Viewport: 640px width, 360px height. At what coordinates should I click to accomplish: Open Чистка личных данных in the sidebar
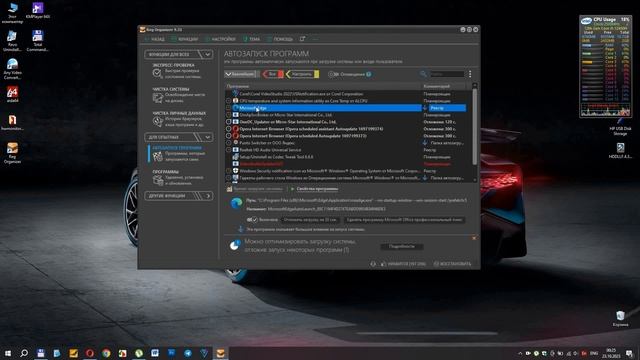tap(178, 119)
